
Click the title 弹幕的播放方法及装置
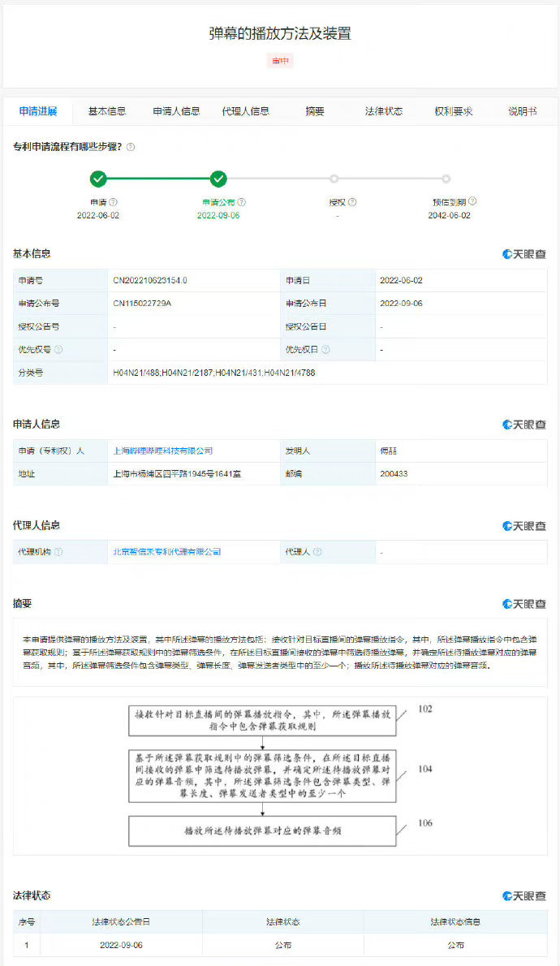click(280, 33)
